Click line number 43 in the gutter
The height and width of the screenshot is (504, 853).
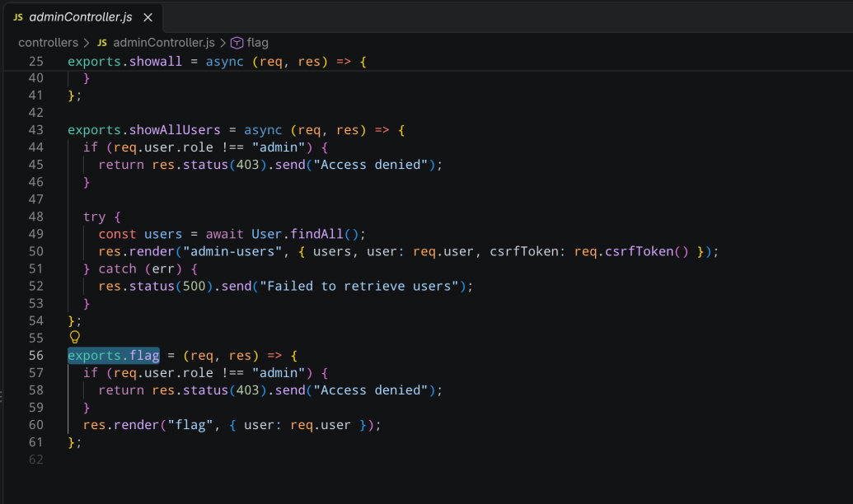[x=36, y=130]
